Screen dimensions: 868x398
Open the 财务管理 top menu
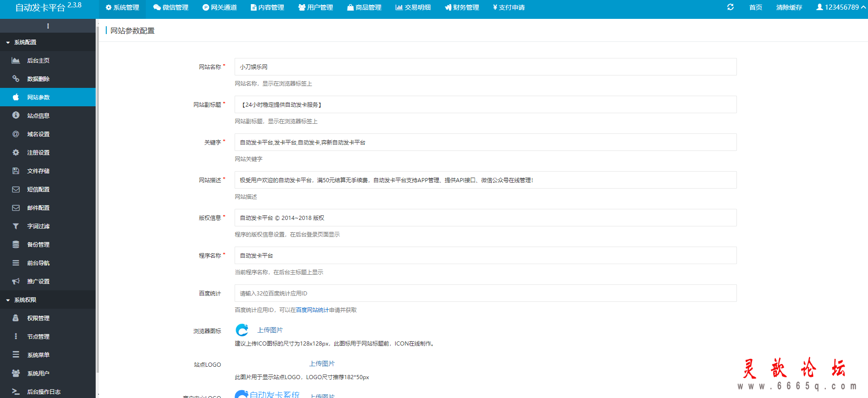click(x=462, y=7)
